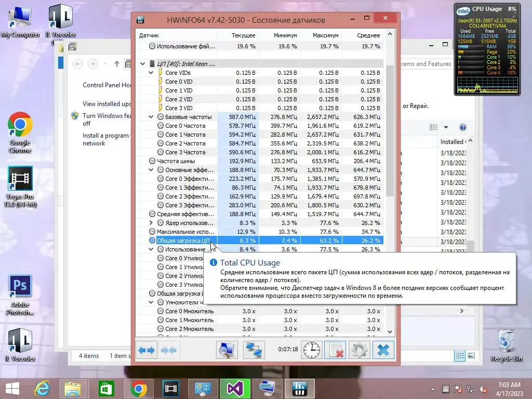The width and height of the screenshot is (532, 399).
Task: Launch Internet Explorer from the taskbar
Action: pos(42,389)
